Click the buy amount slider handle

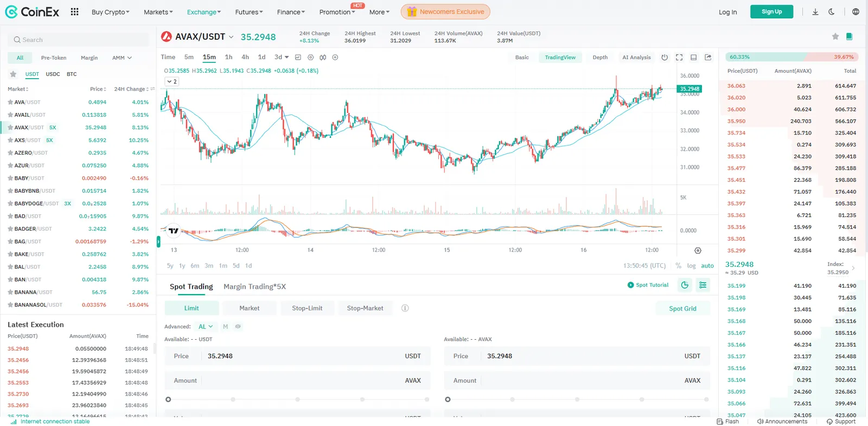[x=168, y=399]
